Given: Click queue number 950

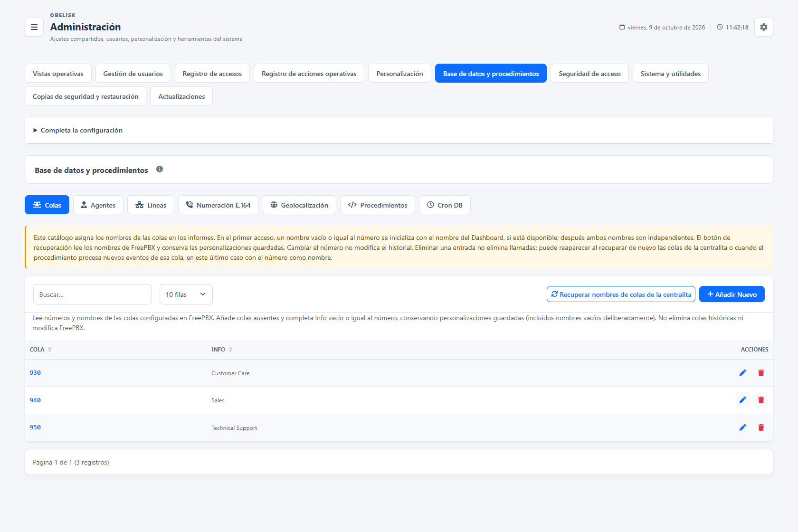Looking at the screenshot, I should point(35,427).
